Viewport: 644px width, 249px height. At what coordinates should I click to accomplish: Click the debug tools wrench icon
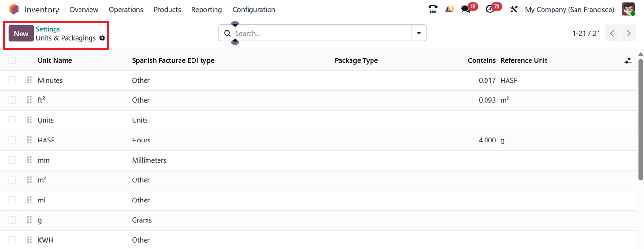pyautogui.click(x=514, y=10)
